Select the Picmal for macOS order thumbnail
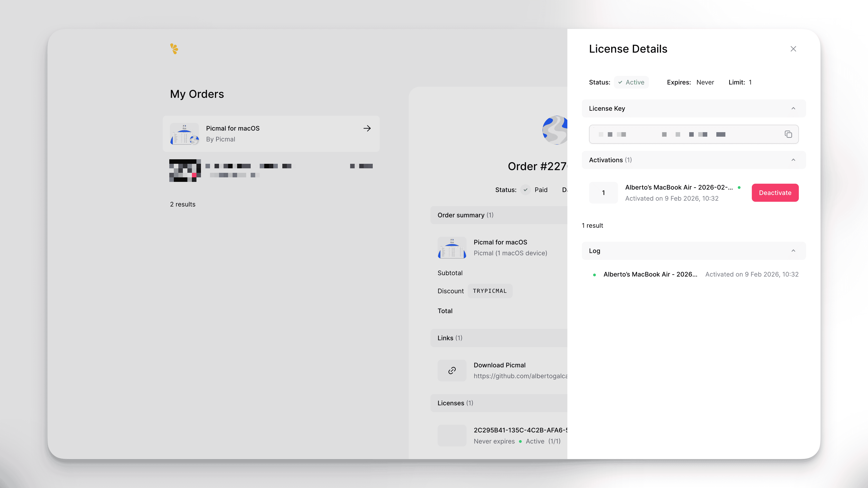Viewport: 868px width, 488px height. point(184,134)
